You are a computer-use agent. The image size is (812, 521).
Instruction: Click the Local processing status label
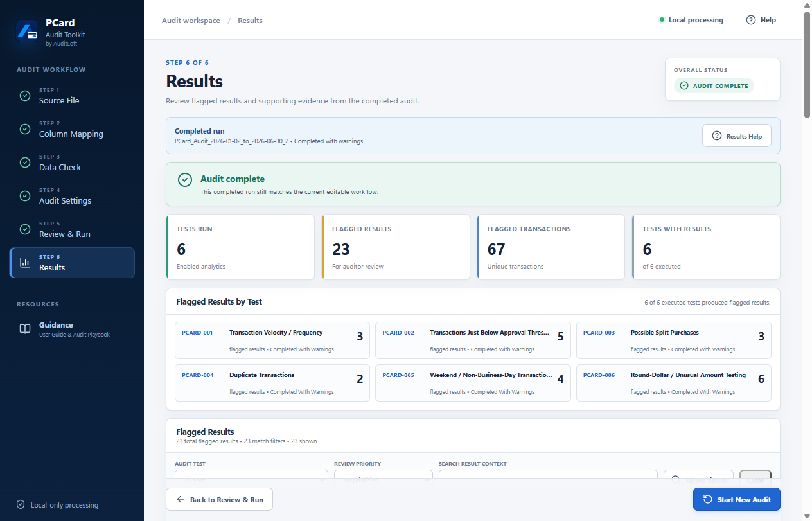click(696, 20)
